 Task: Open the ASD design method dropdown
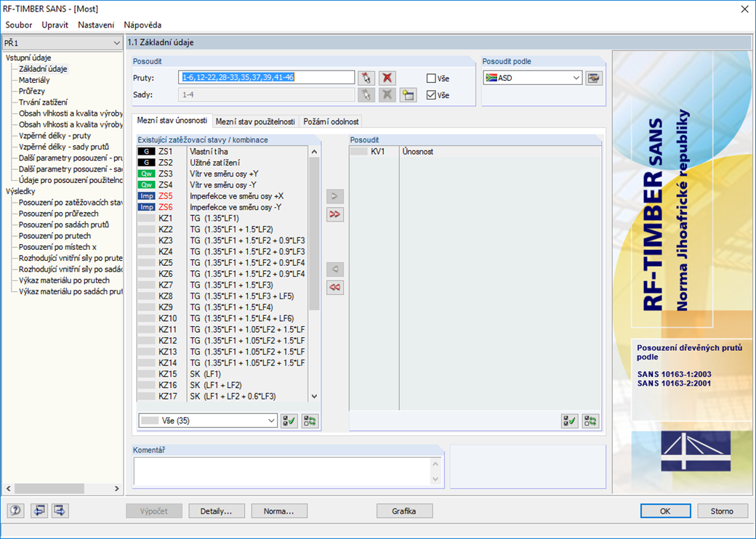533,78
